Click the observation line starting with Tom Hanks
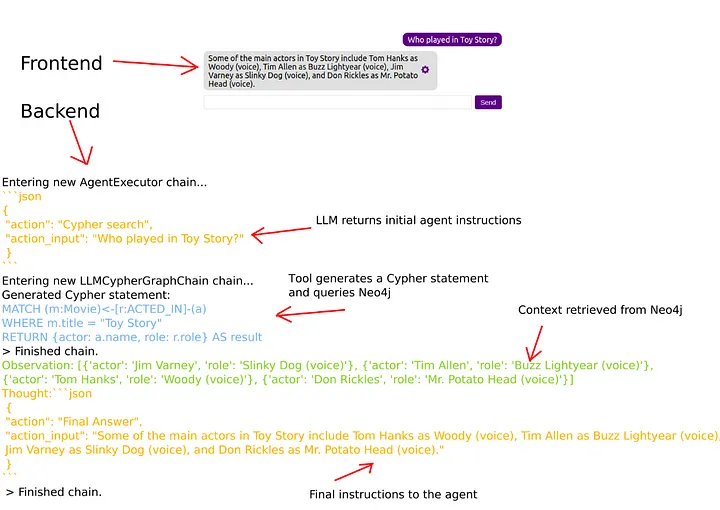Viewport: 720px width, 510px height. coord(288,380)
